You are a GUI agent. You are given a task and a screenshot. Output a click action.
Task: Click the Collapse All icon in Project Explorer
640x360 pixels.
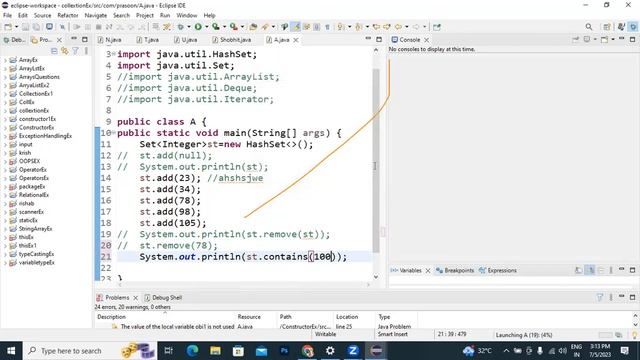54,51
